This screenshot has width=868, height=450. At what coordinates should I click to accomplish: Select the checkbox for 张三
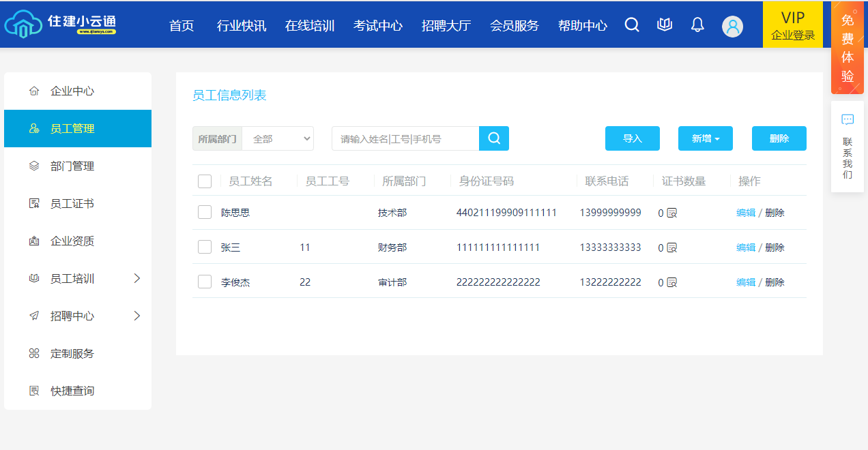point(205,247)
